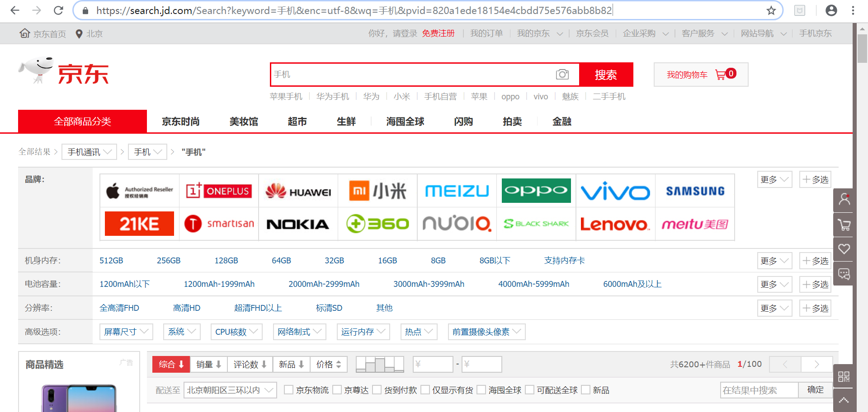Image resolution: width=868 pixels, height=412 pixels.
Task: Click the 在结果中搜索 input field
Action: click(759, 390)
